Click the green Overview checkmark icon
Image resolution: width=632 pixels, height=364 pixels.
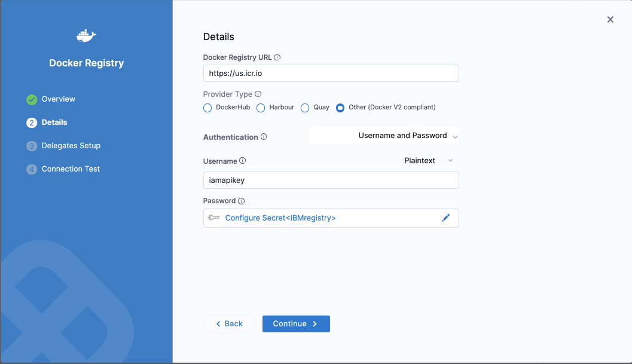32,99
